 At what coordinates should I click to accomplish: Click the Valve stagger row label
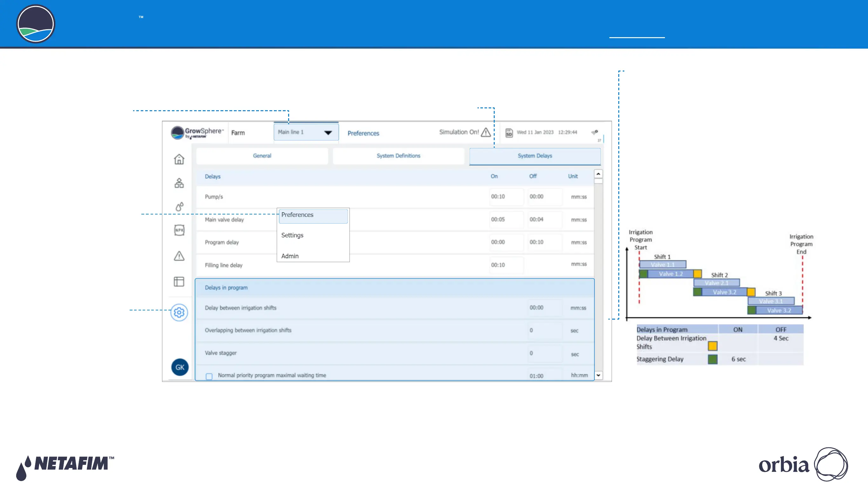coord(221,353)
